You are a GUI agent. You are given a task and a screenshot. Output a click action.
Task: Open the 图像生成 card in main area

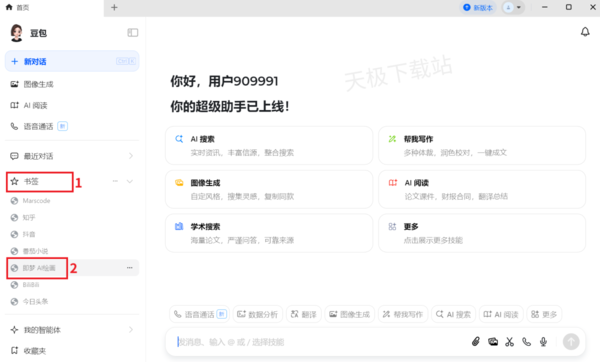(x=269, y=189)
